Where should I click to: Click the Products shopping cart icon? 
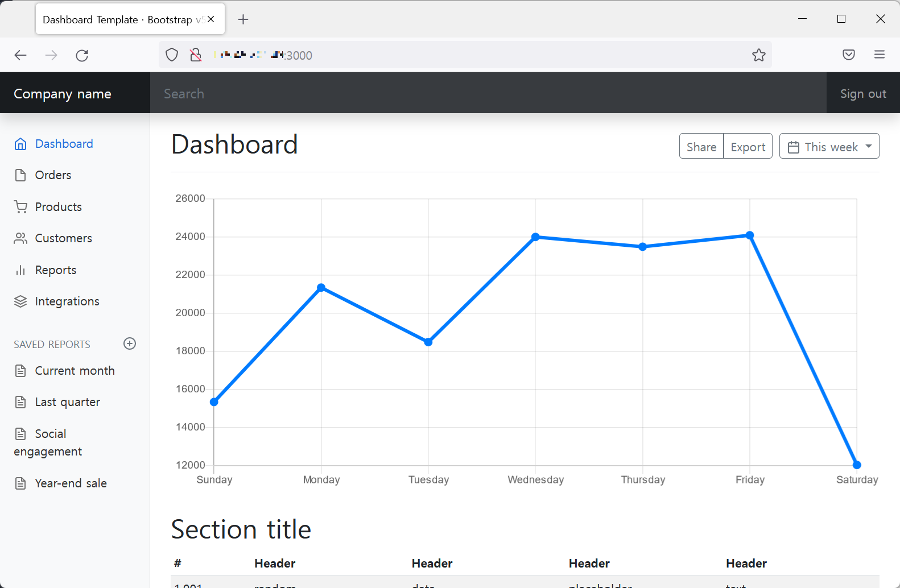(20, 207)
